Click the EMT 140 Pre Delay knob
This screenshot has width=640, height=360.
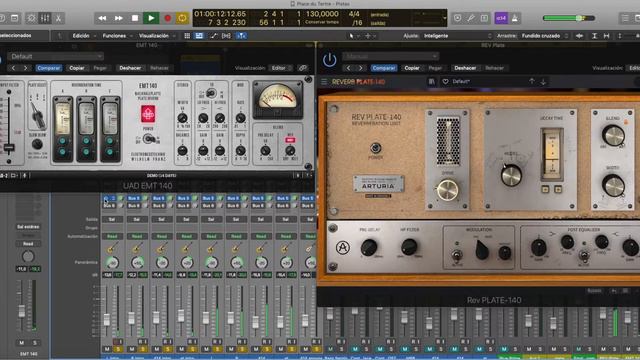coord(265,151)
